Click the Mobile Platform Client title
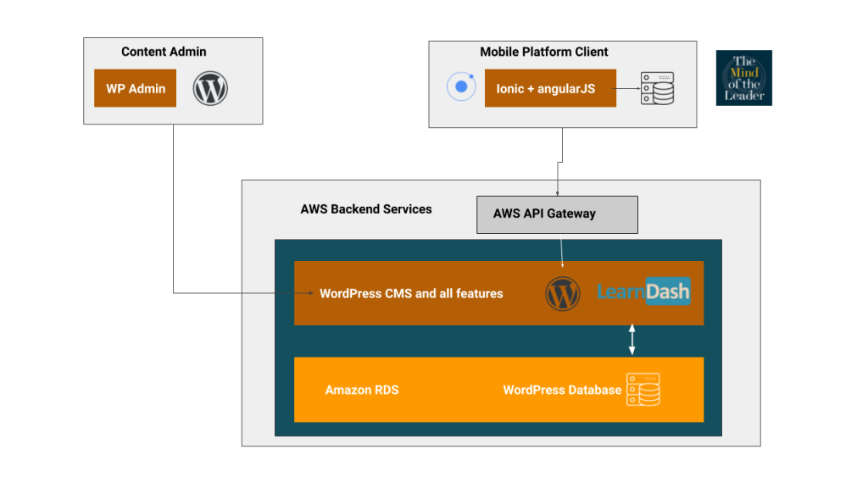 [544, 52]
